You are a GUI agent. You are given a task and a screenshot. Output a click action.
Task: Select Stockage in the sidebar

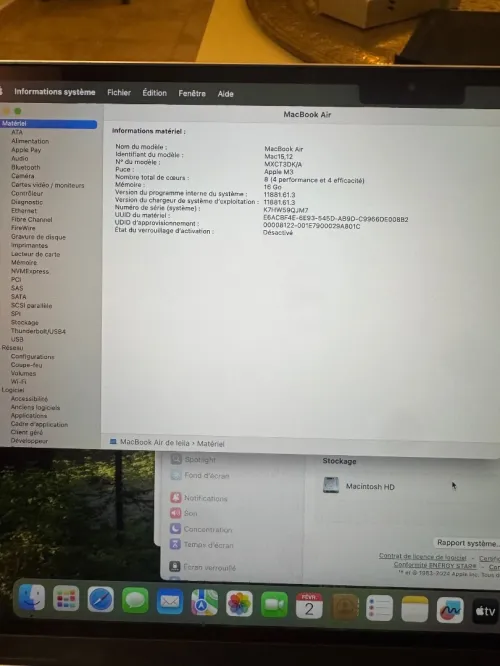pyautogui.click(x=25, y=322)
